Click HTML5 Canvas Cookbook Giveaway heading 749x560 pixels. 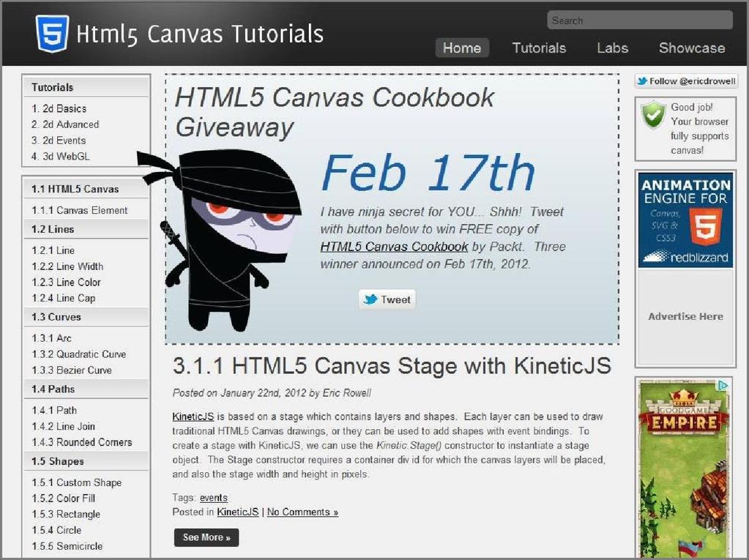(x=335, y=112)
